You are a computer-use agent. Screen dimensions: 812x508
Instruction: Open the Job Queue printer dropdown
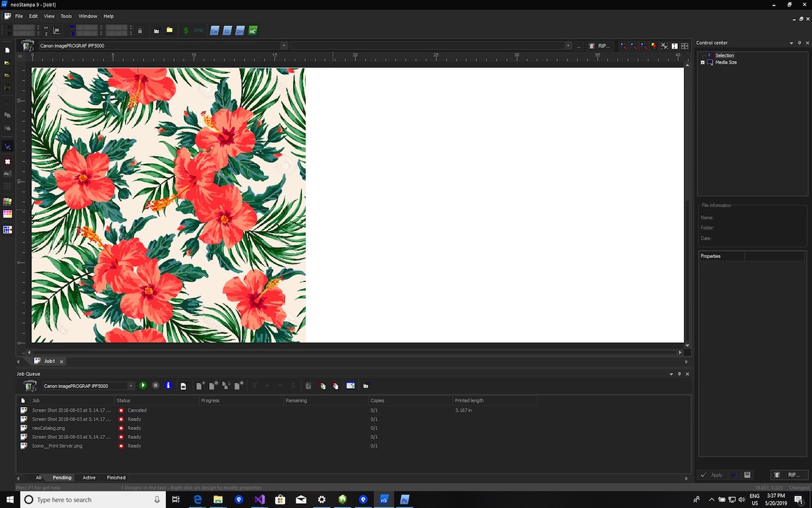(x=131, y=386)
